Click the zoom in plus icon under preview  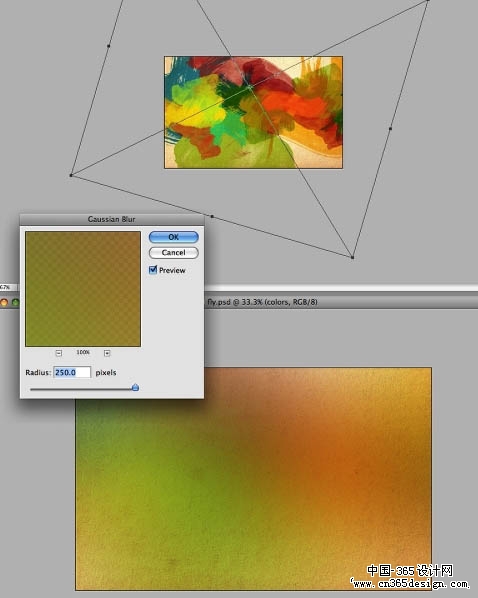pyautogui.click(x=107, y=353)
